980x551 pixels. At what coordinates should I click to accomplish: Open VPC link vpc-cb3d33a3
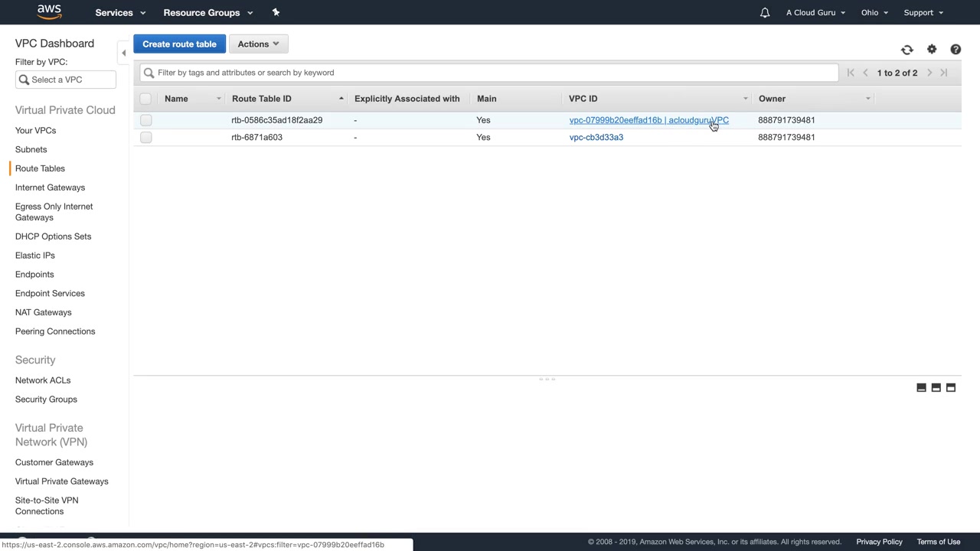tap(596, 138)
